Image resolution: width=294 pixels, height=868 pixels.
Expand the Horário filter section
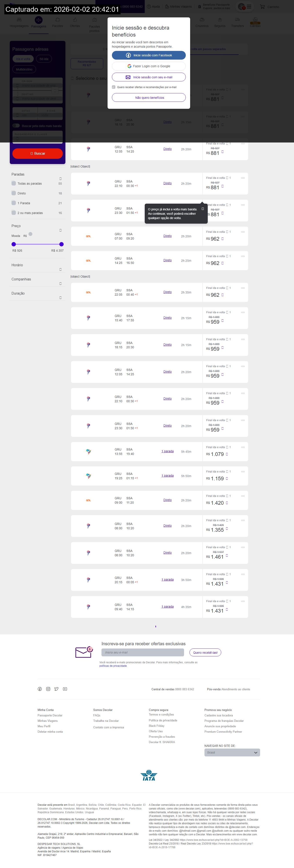click(x=61, y=269)
